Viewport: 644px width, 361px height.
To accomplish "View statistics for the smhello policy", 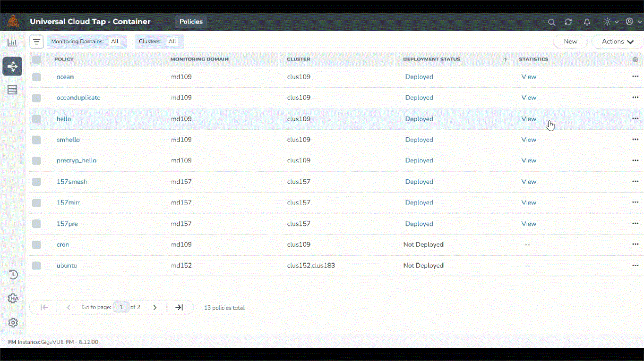I will pos(528,140).
